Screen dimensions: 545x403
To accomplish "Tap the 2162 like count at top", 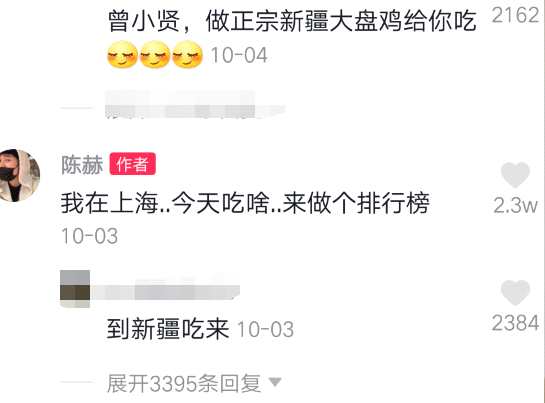I will click(515, 15).
